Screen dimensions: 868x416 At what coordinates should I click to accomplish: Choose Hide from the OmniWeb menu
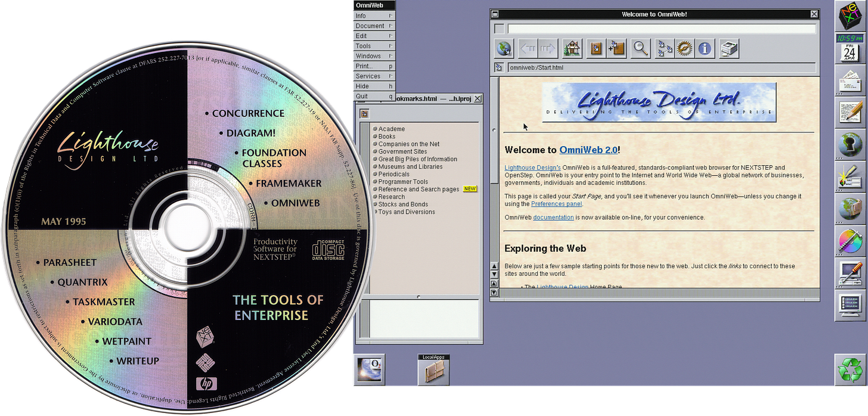[x=374, y=86]
